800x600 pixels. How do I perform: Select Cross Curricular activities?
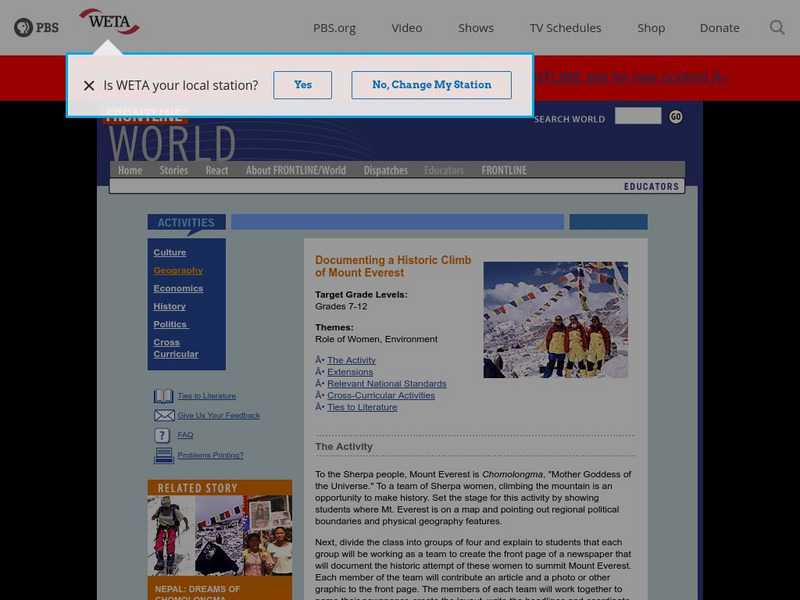176,348
